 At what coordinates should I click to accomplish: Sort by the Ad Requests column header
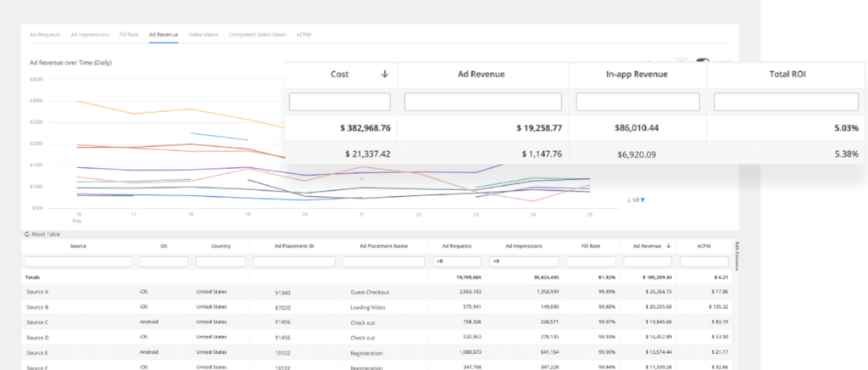click(457, 246)
